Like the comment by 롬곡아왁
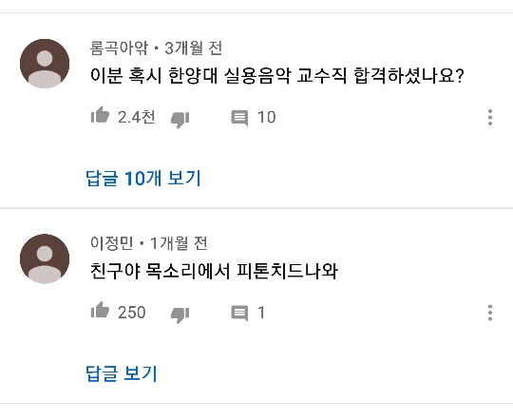Screen dimensions: 513x420 click(x=100, y=115)
